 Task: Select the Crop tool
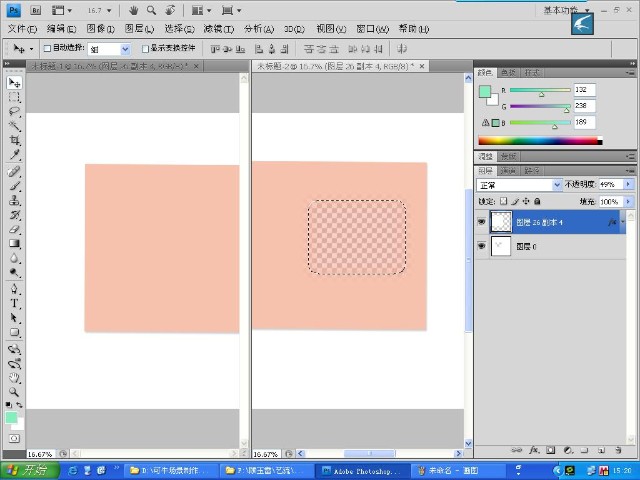click(15, 141)
